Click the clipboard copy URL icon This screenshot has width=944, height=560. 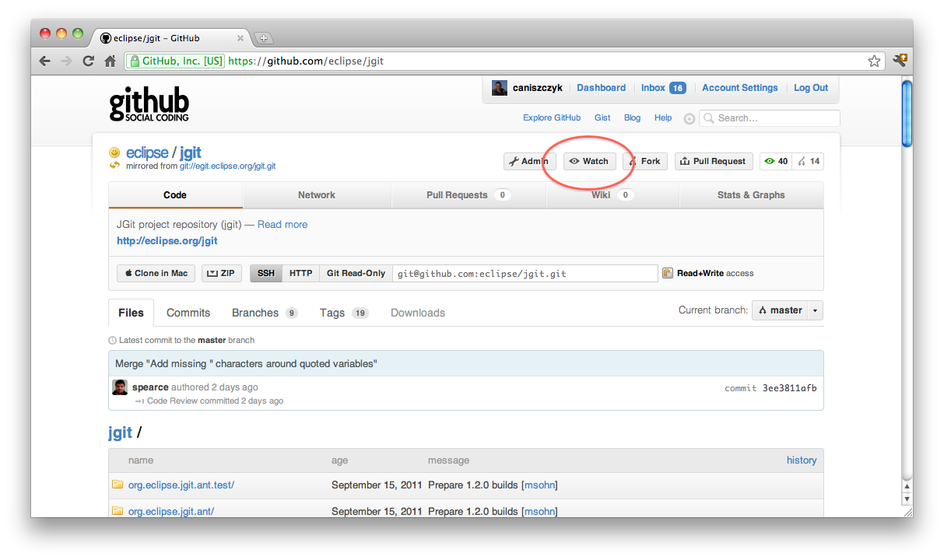(x=667, y=273)
